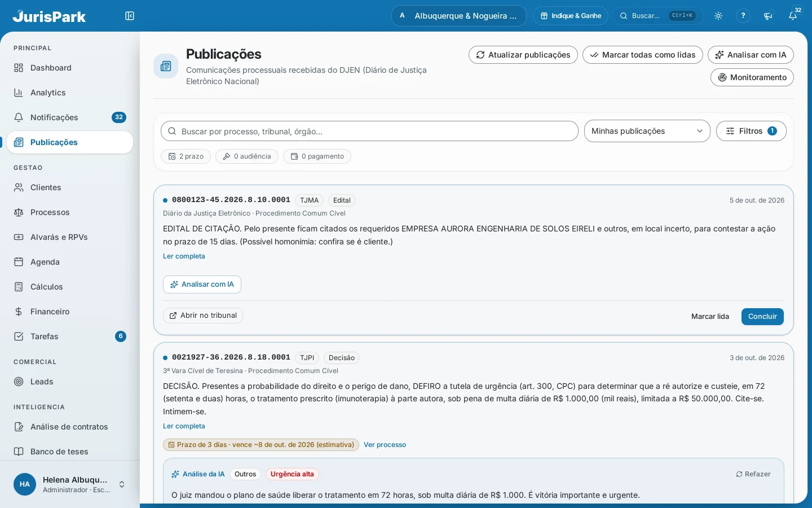Open Cálculos in sidebar
Screen dimensions: 812x508
pos(70,287)
